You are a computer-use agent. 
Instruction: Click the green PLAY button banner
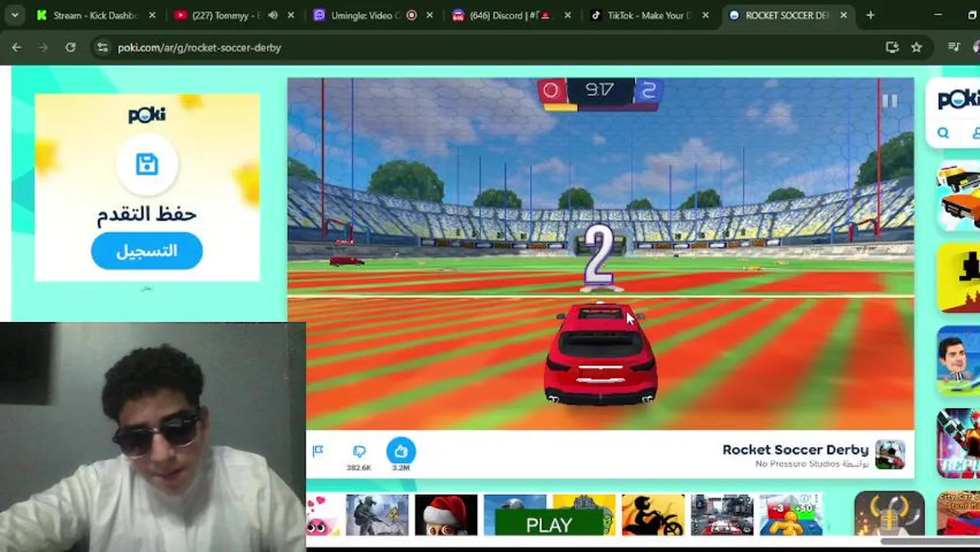tap(549, 524)
